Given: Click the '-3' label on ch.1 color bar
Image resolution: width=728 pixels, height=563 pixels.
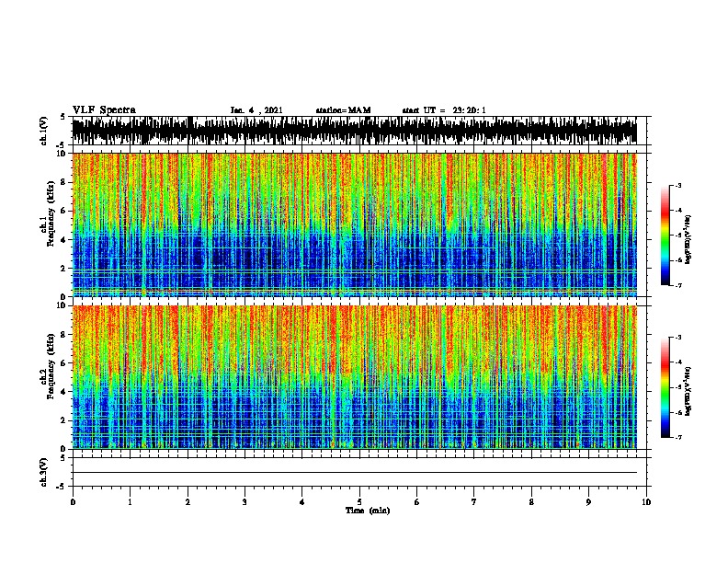Looking at the screenshot, I should 677,185.
